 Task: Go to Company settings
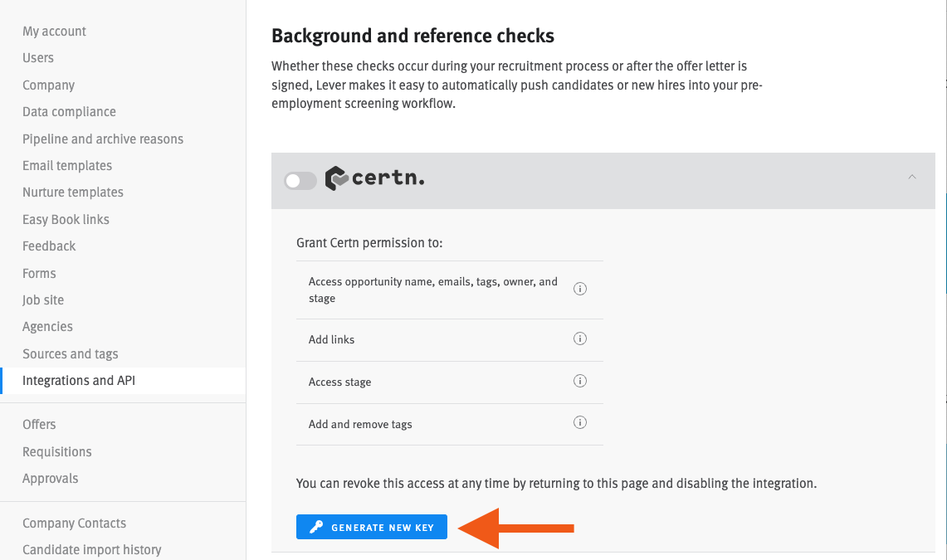[x=48, y=85]
